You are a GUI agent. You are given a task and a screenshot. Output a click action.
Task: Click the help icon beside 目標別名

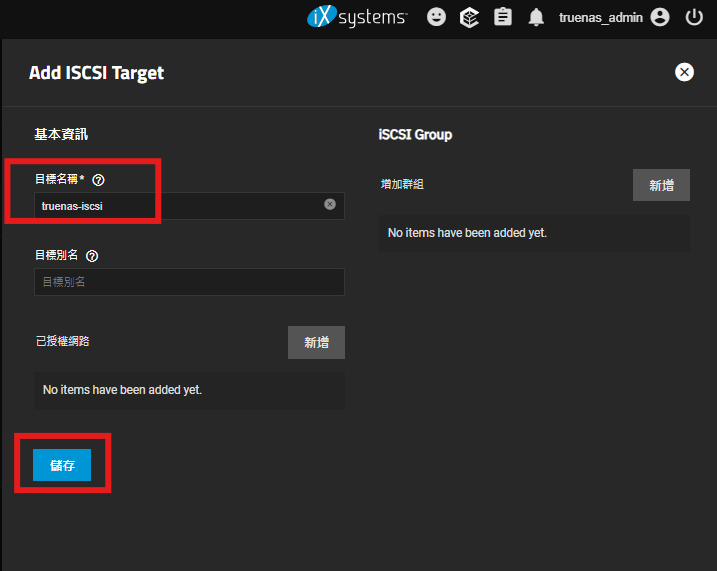(x=92, y=256)
